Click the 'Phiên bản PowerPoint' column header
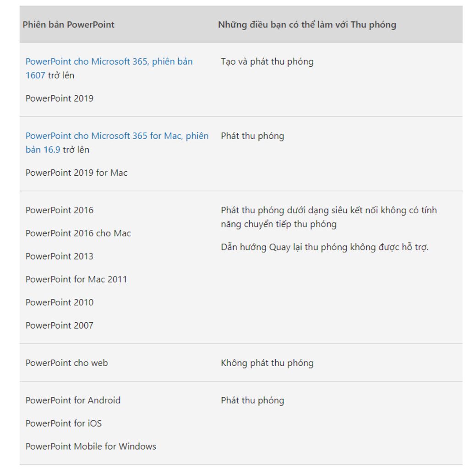Image resolution: width=469 pixels, height=476 pixels. pyautogui.click(x=69, y=25)
